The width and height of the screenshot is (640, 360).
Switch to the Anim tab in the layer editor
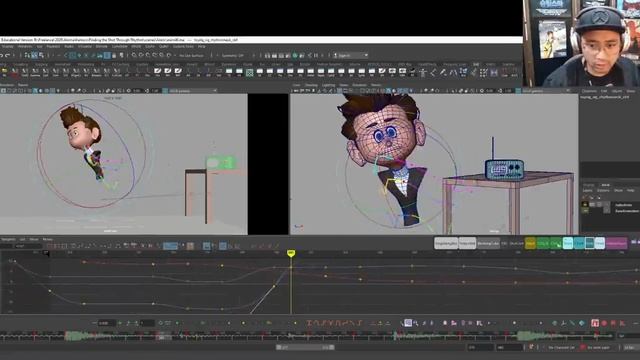pos(606,185)
